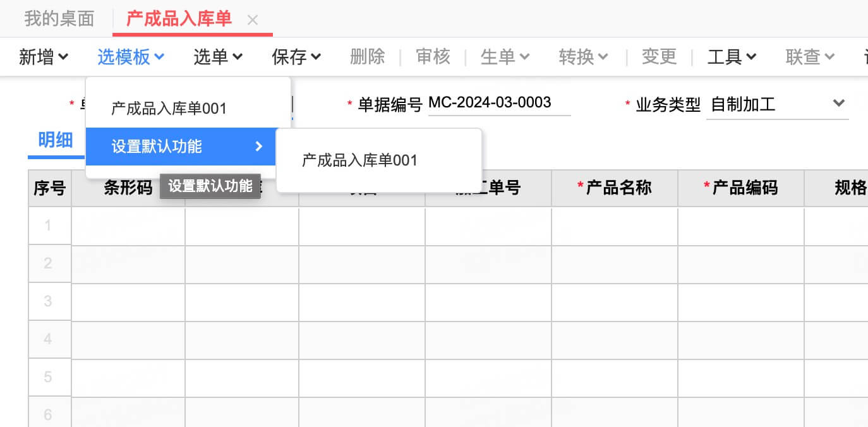Open the 业务类型 combo box
The height and width of the screenshot is (427, 868).
777,104
